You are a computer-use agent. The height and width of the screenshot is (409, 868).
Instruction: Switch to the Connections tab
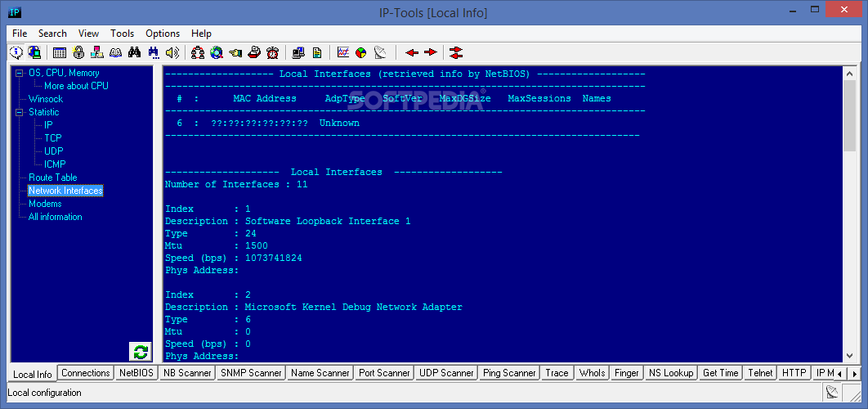click(x=86, y=373)
